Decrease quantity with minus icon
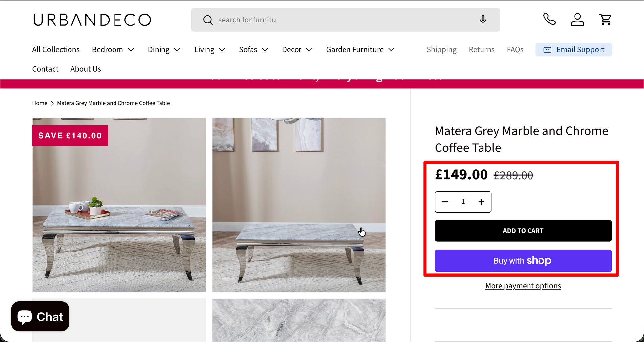 (445, 202)
